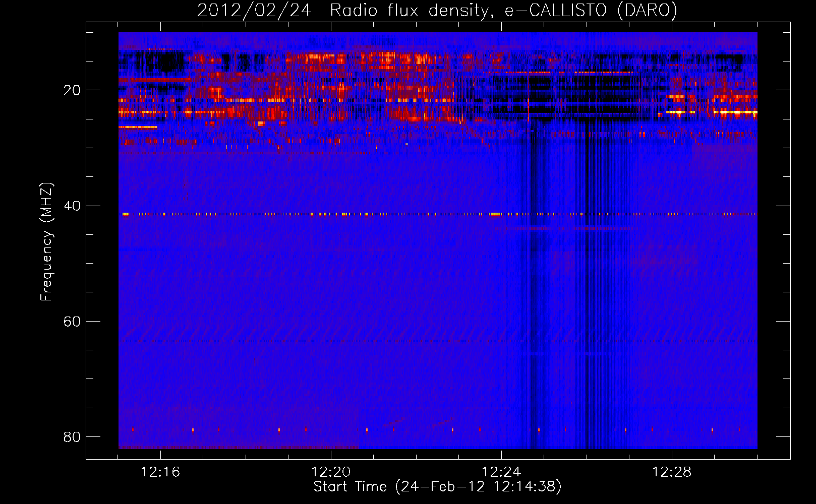Click the '12:16' time tick label
Image resolution: width=816 pixels, height=504 pixels.
pyautogui.click(x=160, y=472)
